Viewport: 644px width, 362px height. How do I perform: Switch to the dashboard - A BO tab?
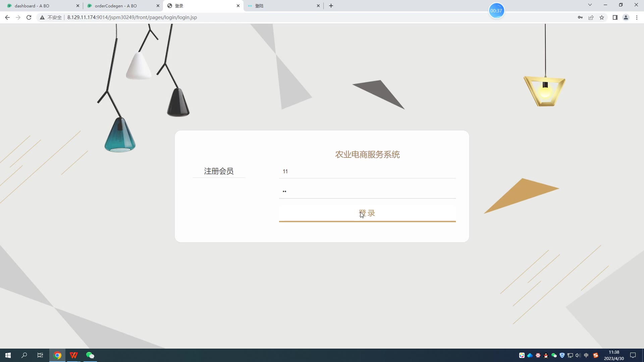(42, 6)
